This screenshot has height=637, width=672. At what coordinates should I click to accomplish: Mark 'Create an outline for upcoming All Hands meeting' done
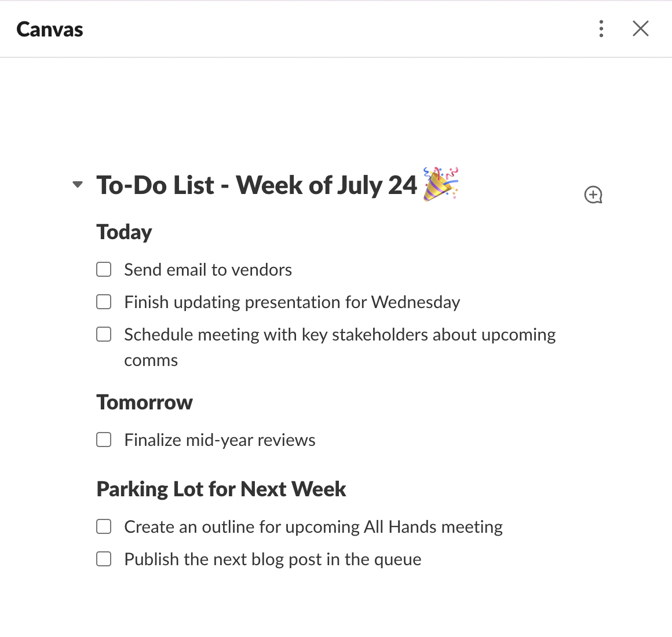point(103,526)
